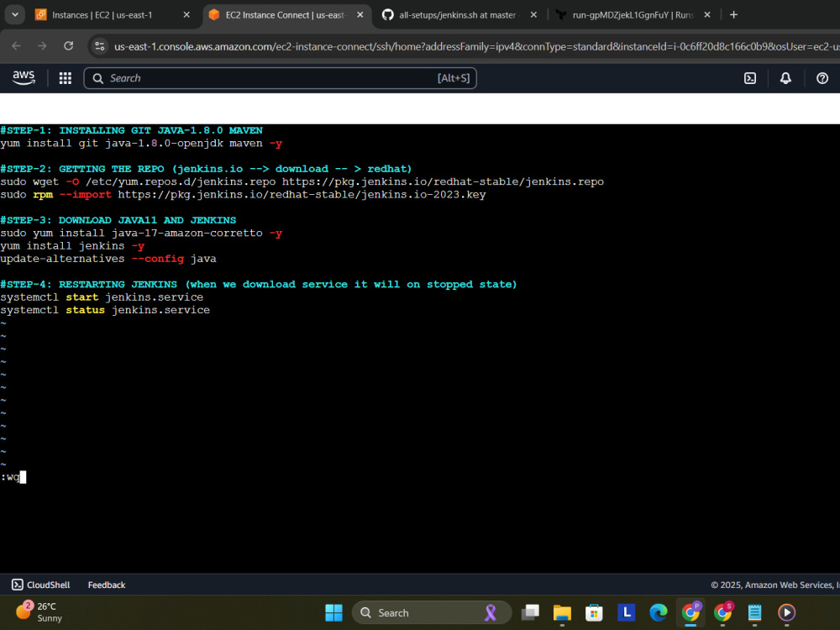
Task: Close the EC2 Instance Connect tab
Action: tap(360, 15)
